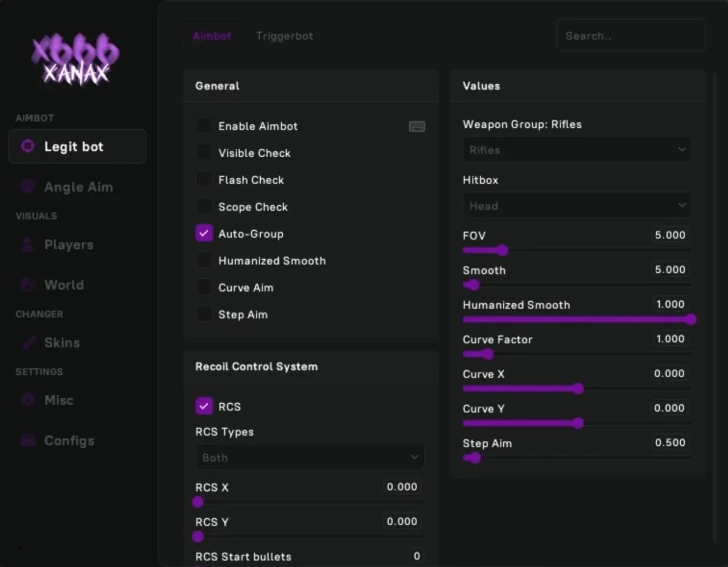Click the XANAX logo
Screen dimensions: 728x567
[75, 59]
